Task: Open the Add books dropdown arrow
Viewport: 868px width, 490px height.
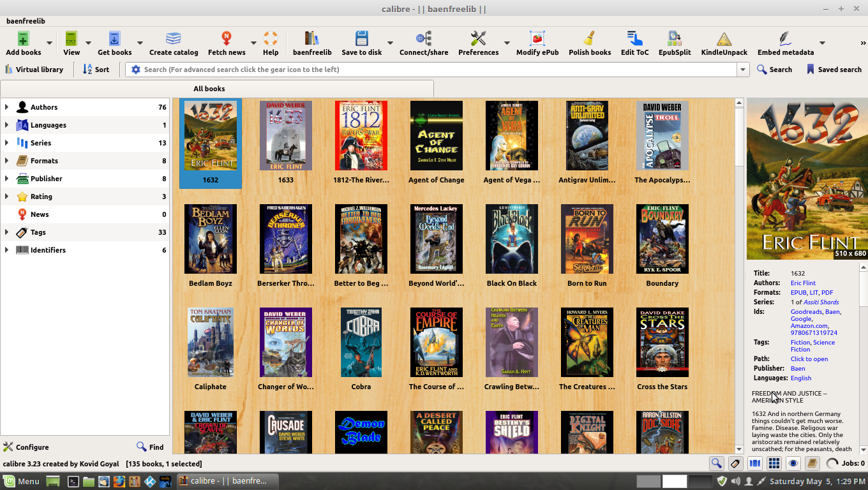Action: point(50,43)
